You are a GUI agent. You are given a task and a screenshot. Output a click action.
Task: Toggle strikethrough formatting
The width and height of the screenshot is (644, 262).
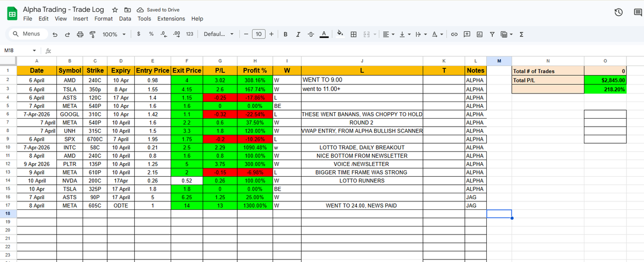coord(311,34)
